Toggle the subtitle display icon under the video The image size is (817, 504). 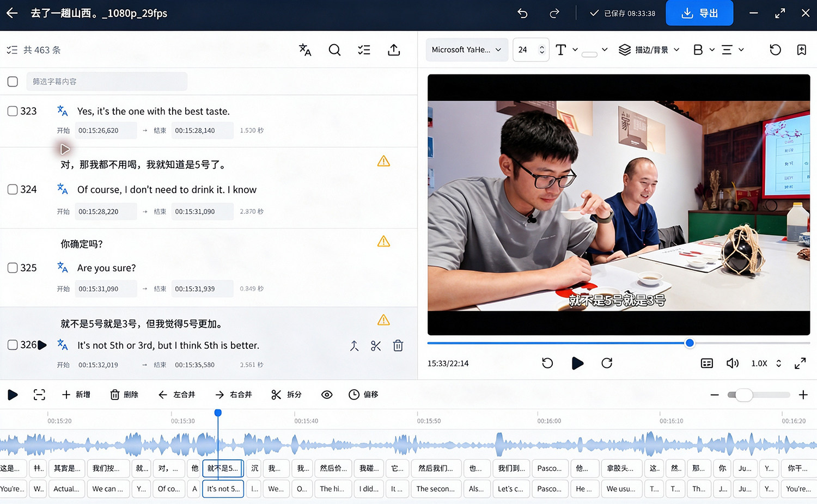coord(707,364)
